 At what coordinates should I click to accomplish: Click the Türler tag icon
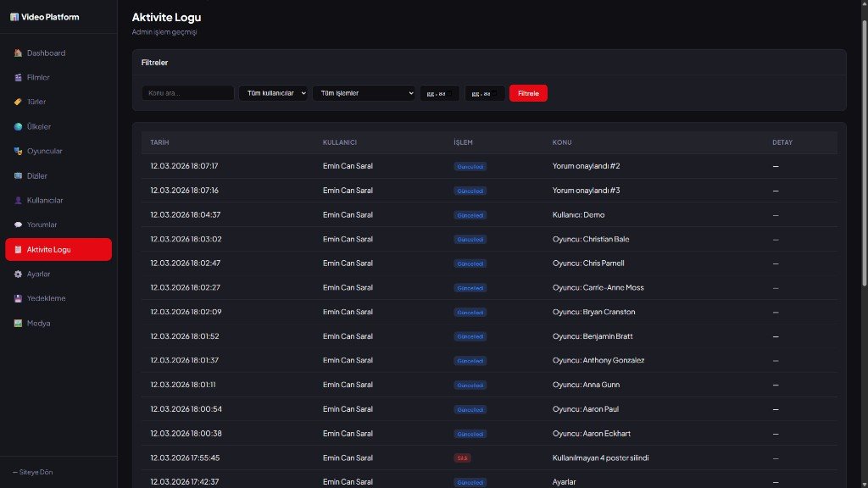(x=18, y=102)
